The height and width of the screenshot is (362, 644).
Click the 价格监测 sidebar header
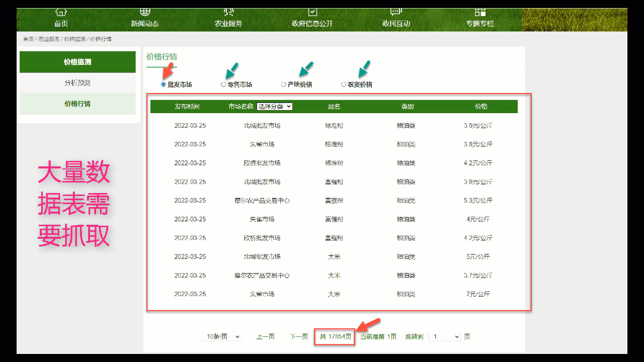(x=77, y=62)
